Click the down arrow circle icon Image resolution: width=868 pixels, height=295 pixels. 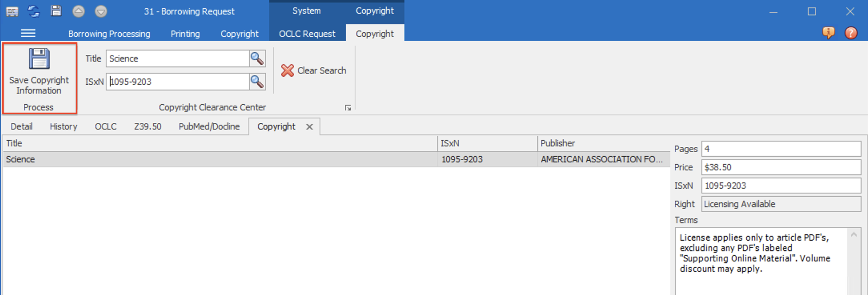(101, 11)
